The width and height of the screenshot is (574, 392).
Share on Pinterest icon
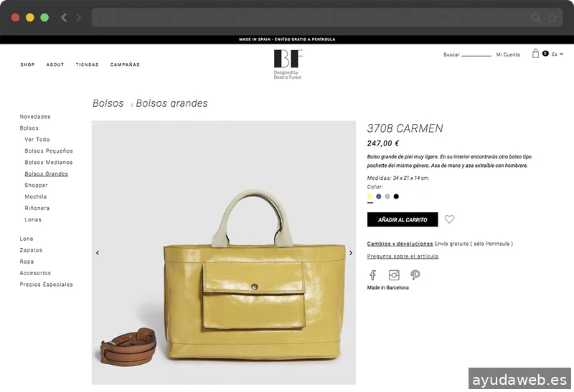415,275
